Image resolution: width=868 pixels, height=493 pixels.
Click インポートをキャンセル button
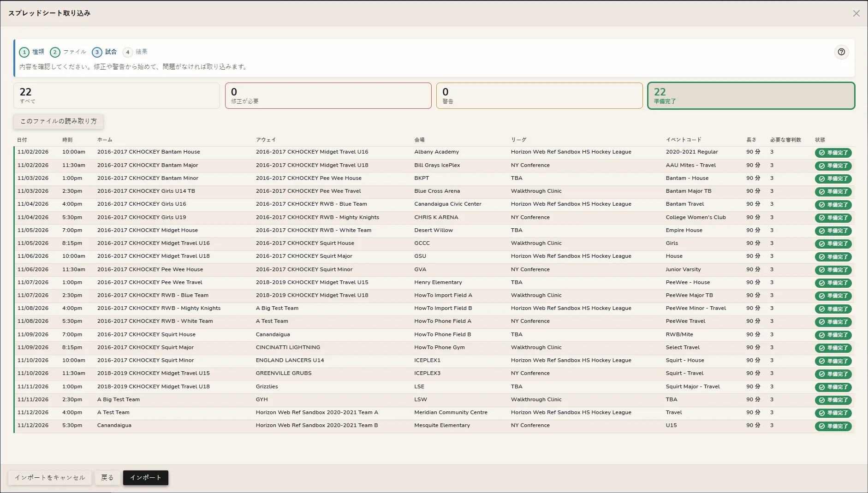pos(50,478)
